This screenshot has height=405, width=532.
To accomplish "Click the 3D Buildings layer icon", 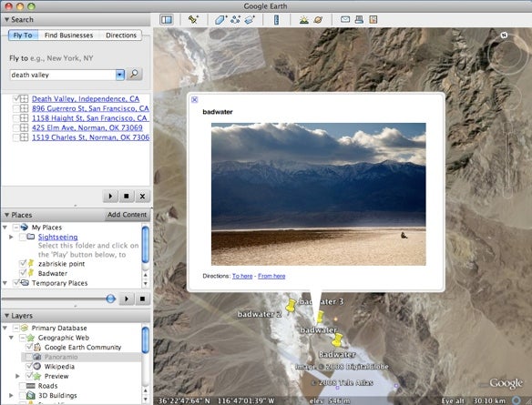I will tap(31, 395).
